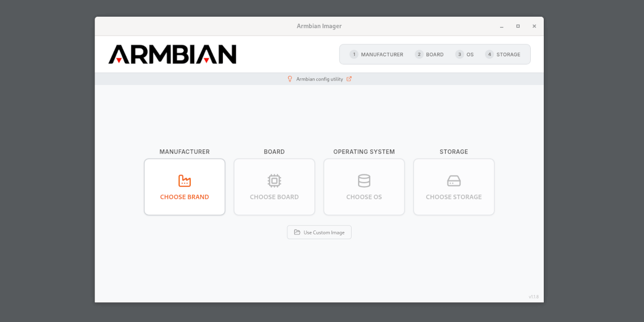The height and width of the screenshot is (322, 644).
Task: Click the STORAGE heading above the cards
Action: coord(454,151)
